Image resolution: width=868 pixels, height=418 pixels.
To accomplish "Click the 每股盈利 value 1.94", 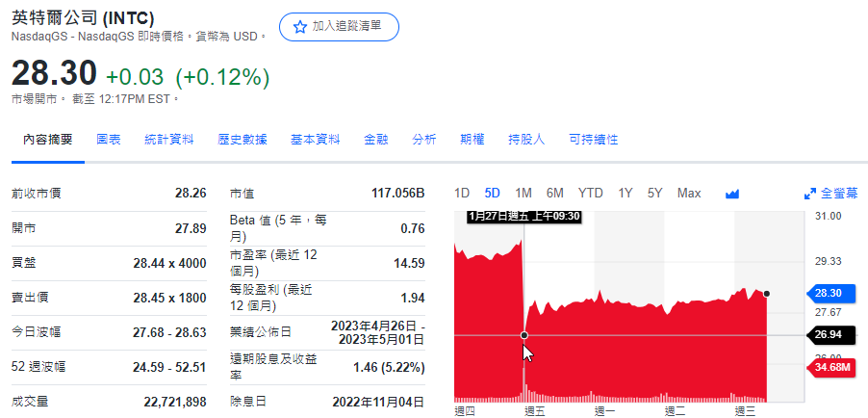I will [413, 298].
